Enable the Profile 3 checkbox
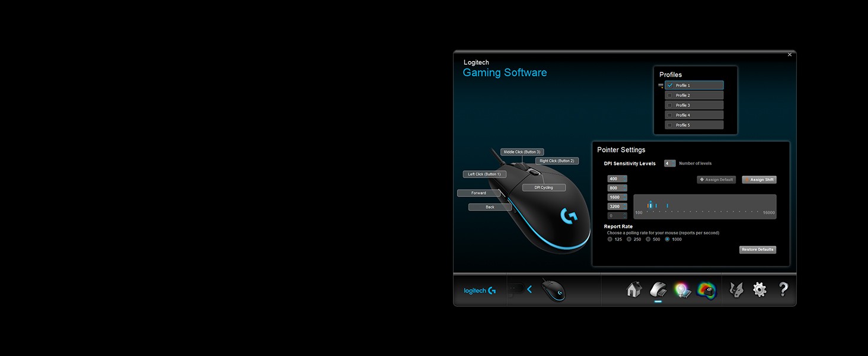 (670, 106)
